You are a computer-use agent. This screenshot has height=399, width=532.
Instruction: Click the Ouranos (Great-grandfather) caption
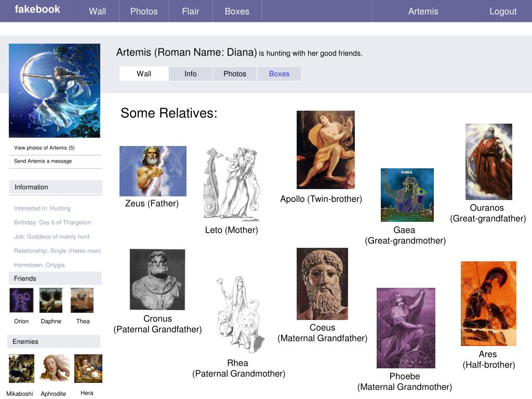coord(488,212)
